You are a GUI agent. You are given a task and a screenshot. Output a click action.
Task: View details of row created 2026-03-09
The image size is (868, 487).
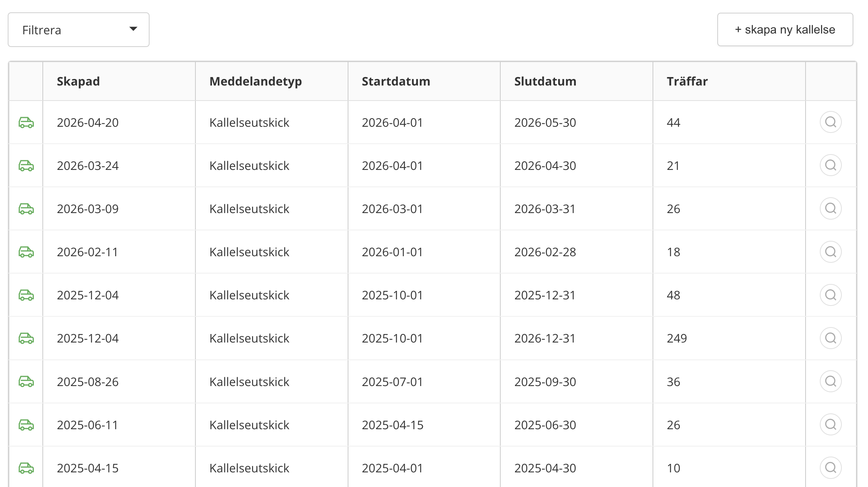pyautogui.click(x=830, y=208)
